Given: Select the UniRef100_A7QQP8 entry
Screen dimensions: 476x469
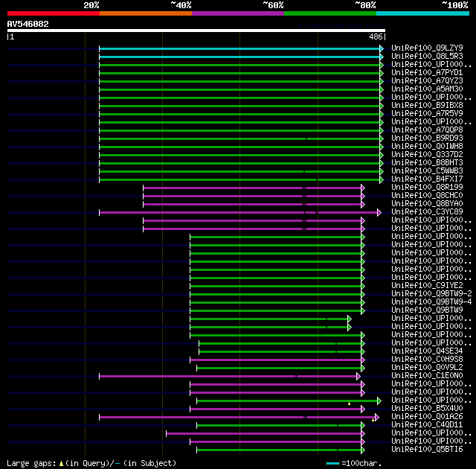Looking at the screenshot, I should 427,130.
